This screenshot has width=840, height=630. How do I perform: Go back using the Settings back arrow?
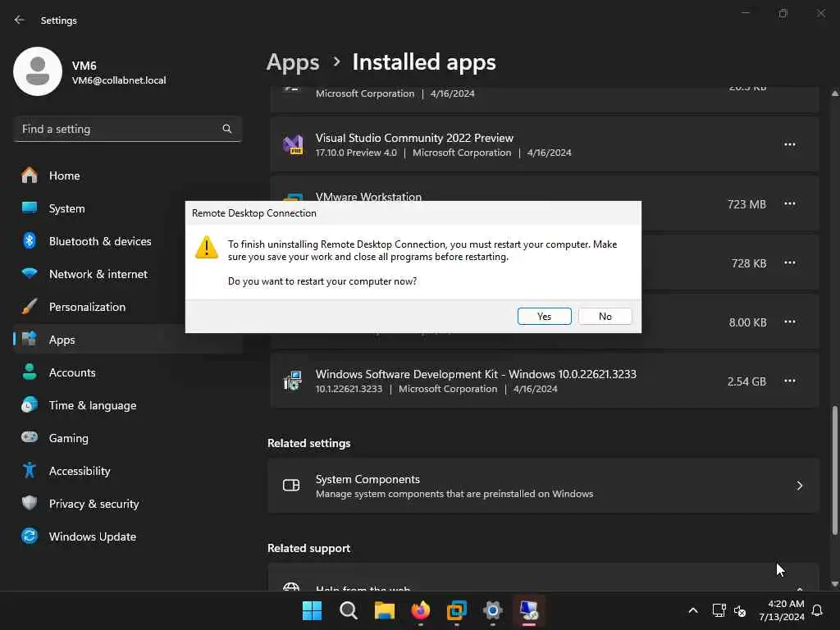pyautogui.click(x=20, y=20)
